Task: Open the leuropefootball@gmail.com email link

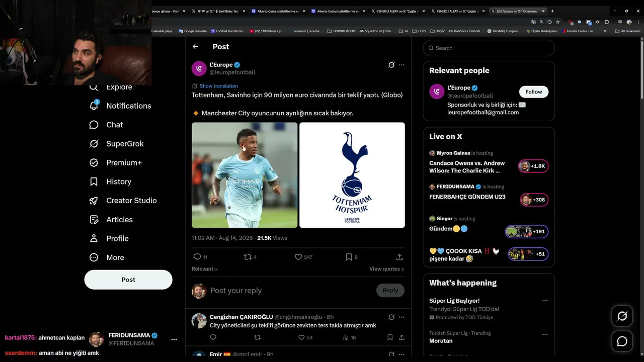Action: pos(483,113)
